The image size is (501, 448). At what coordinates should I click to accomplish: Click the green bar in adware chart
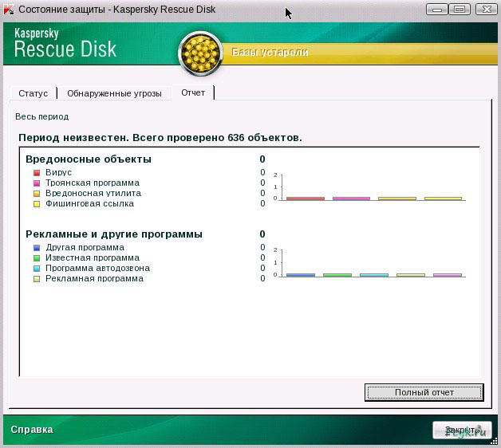coord(337,275)
